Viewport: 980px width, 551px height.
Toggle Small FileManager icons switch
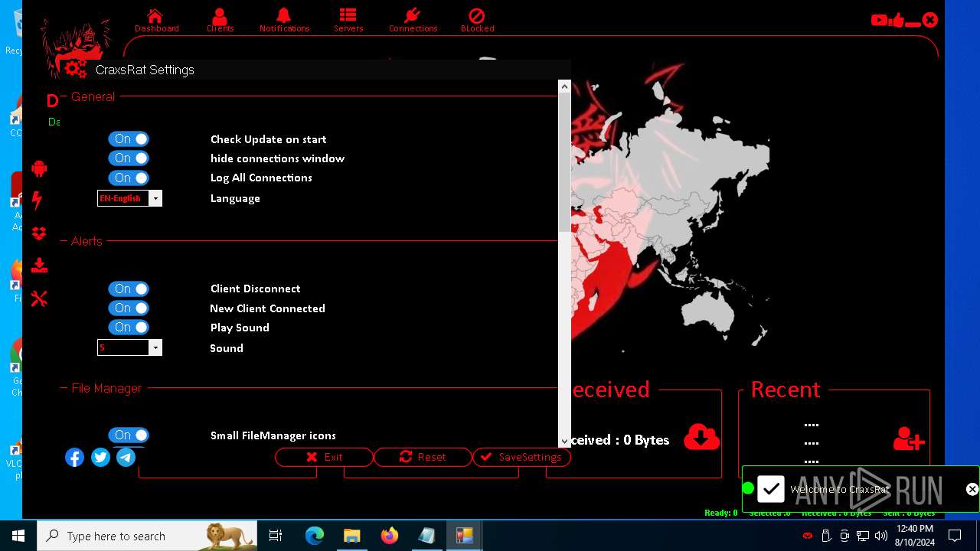tap(129, 435)
